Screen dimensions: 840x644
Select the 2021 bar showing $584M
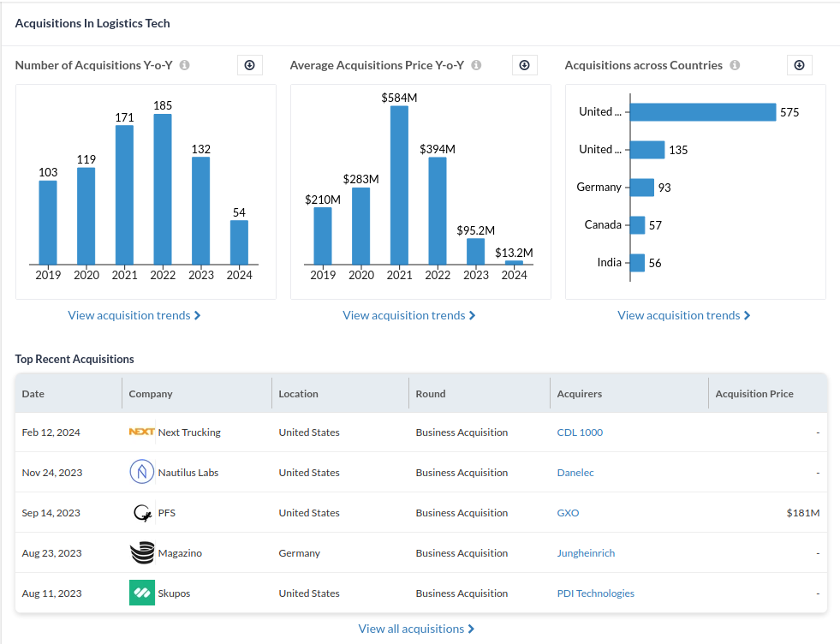(x=399, y=184)
